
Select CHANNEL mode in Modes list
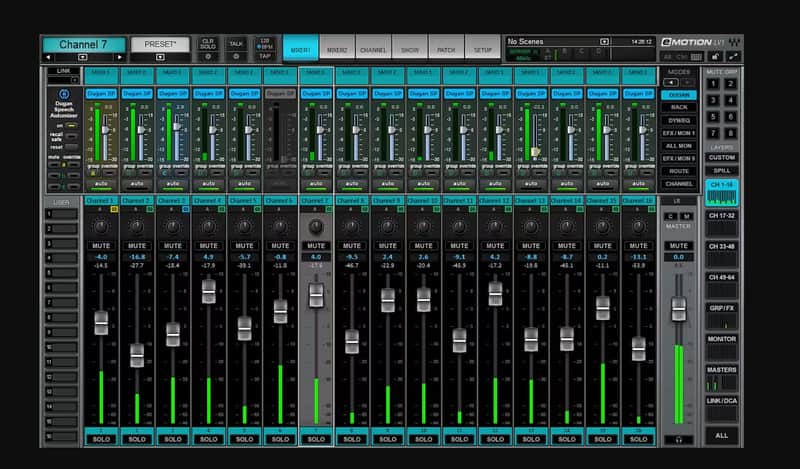click(679, 184)
